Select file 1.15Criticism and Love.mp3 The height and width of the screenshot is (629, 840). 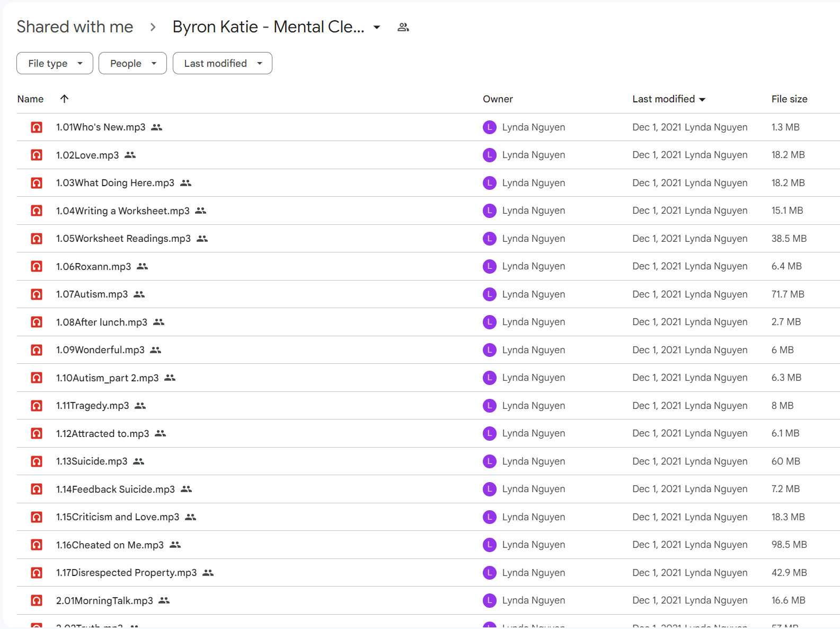point(118,517)
